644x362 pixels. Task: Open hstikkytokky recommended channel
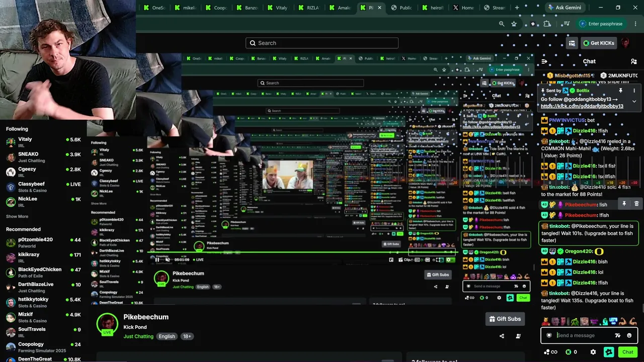[x=43, y=302]
